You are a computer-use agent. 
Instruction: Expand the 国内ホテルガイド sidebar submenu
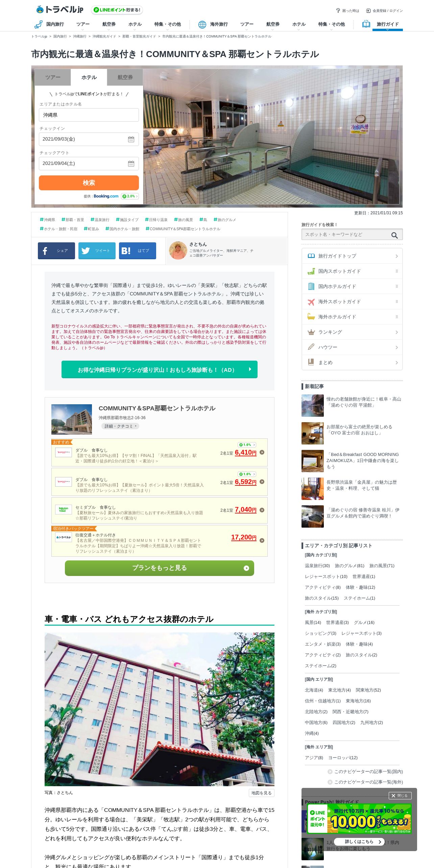point(397,286)
